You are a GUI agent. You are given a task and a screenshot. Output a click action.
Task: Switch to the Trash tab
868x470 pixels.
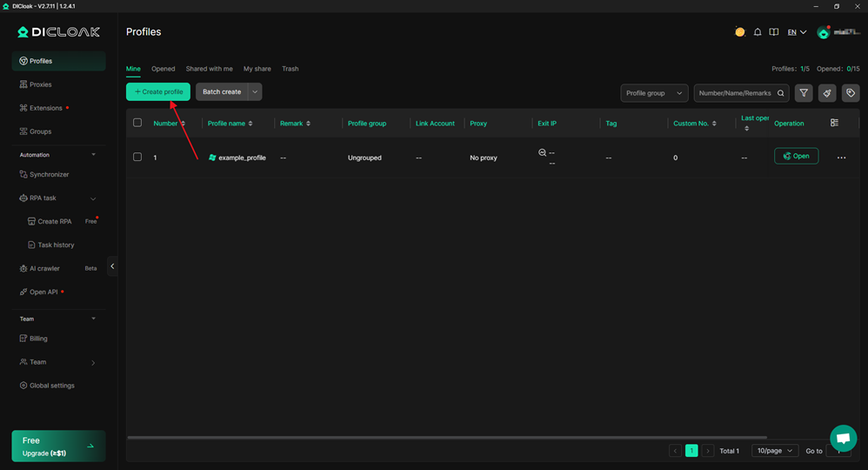[290, 69]
